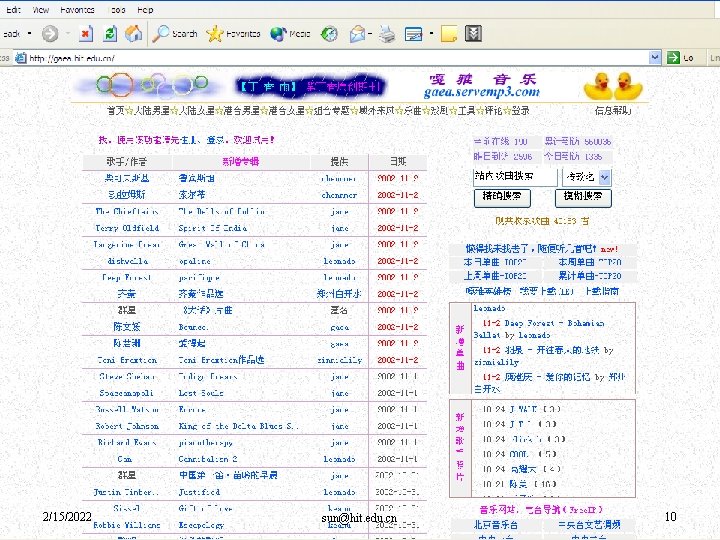Open the Tools menu

point(118,10)
